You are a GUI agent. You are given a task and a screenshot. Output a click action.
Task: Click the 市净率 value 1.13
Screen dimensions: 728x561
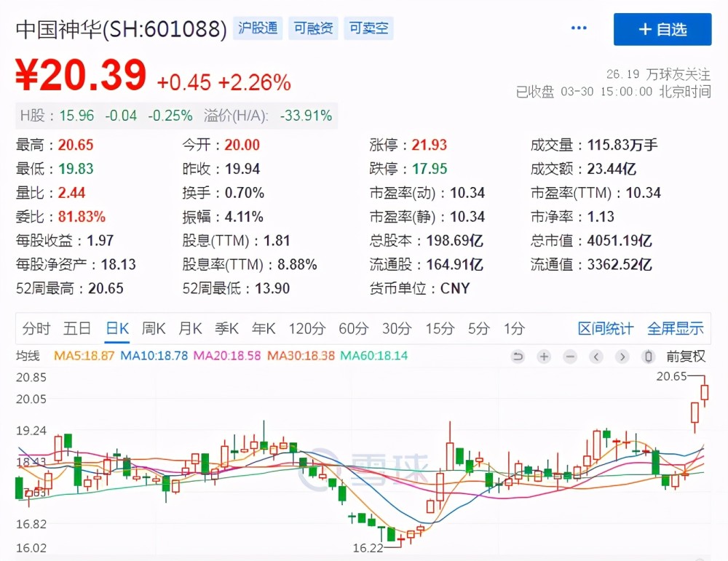coord(601,217)
